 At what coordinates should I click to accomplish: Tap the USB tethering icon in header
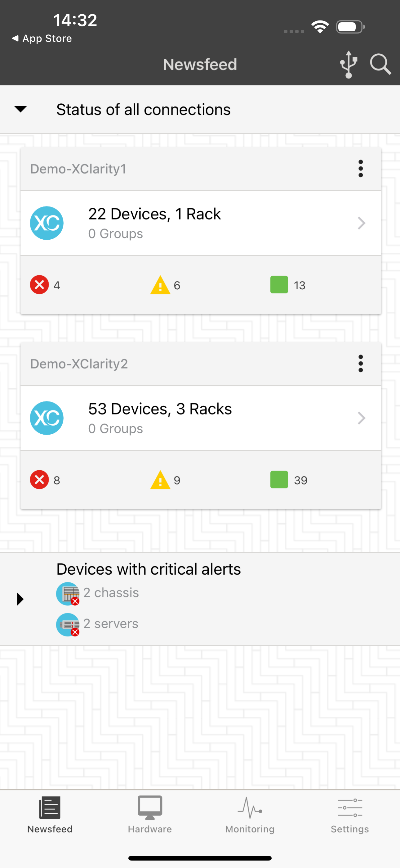point(349,64)
